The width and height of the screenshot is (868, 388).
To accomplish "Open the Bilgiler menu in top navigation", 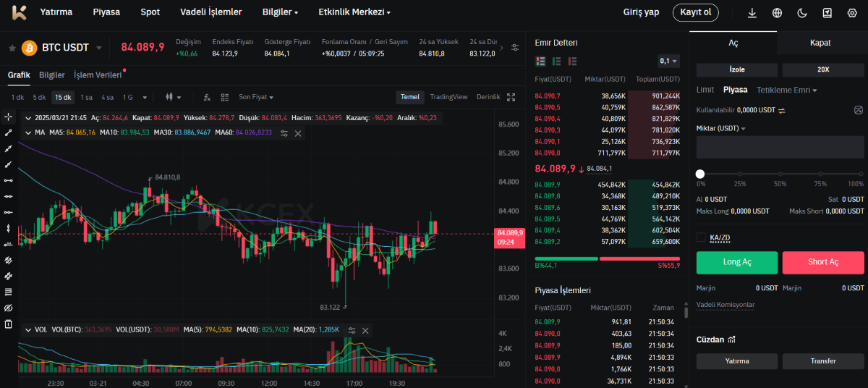I will [280, 12].
